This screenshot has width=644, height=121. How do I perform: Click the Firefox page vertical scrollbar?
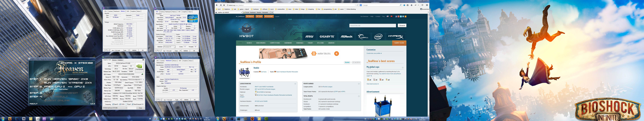pos(429,65)
